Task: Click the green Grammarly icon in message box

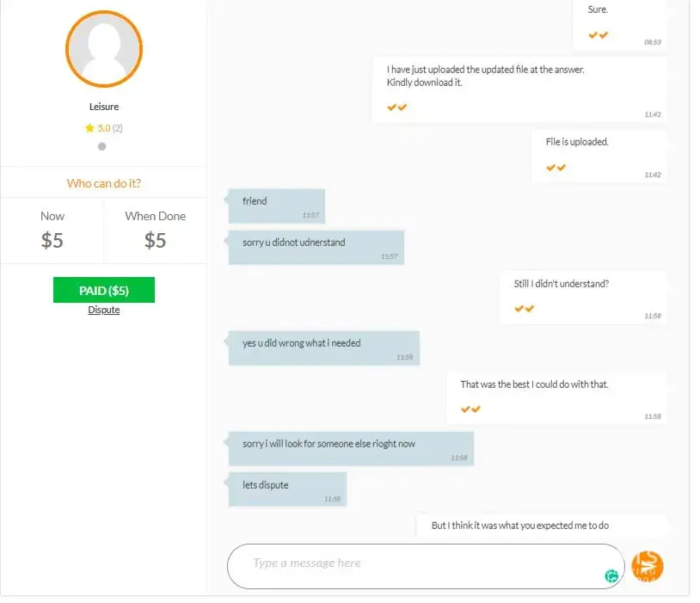Action: [611, 575]
